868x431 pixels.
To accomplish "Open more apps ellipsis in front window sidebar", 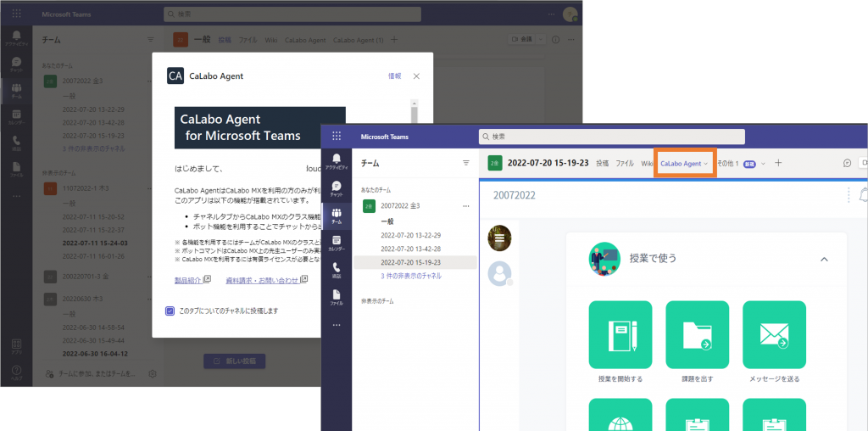I will pyautogui.click(x=337, y=325).
